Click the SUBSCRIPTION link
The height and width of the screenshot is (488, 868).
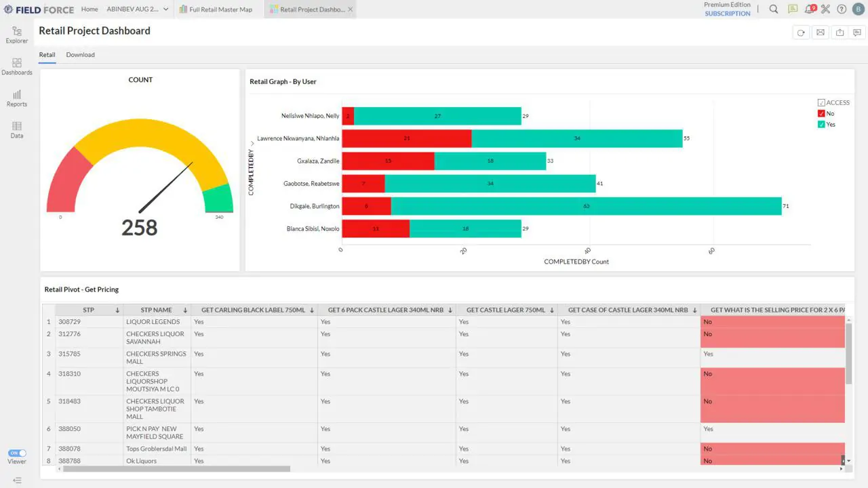click(728, 14)
